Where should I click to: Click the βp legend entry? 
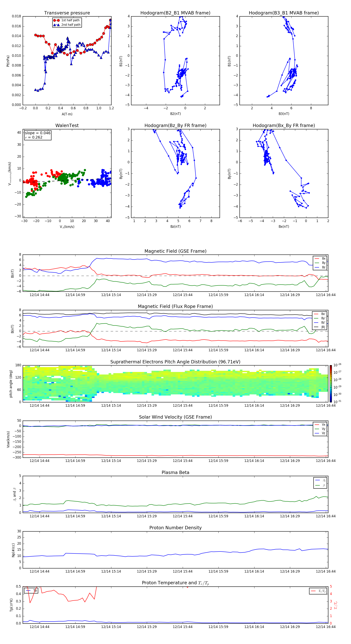pyautogui.click(x=320, y=480)
